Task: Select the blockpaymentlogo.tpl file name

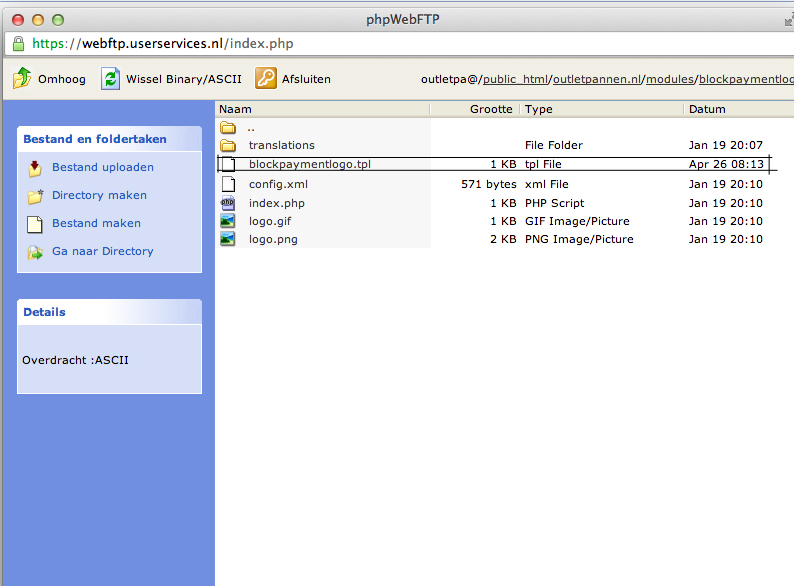Action: pos(310,164)
